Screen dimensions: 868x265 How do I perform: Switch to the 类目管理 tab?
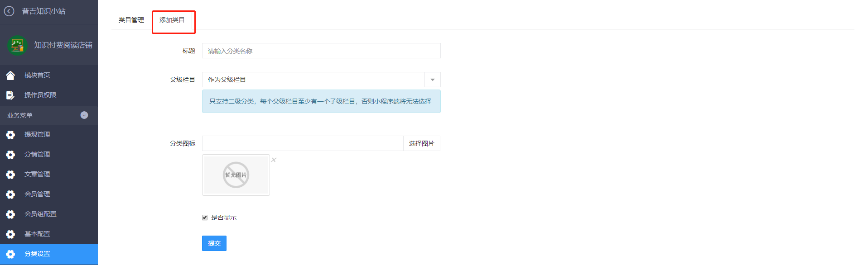tap(131, 20)
